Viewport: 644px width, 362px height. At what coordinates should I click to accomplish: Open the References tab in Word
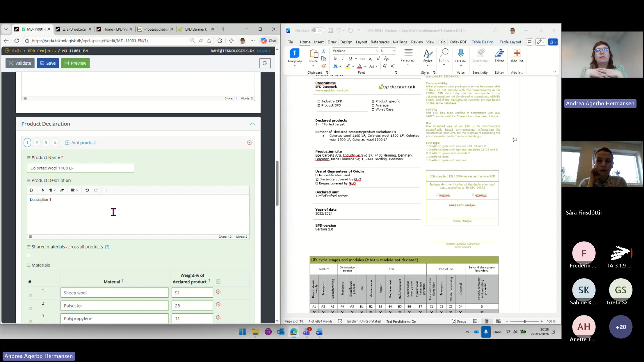pos(380,42)
